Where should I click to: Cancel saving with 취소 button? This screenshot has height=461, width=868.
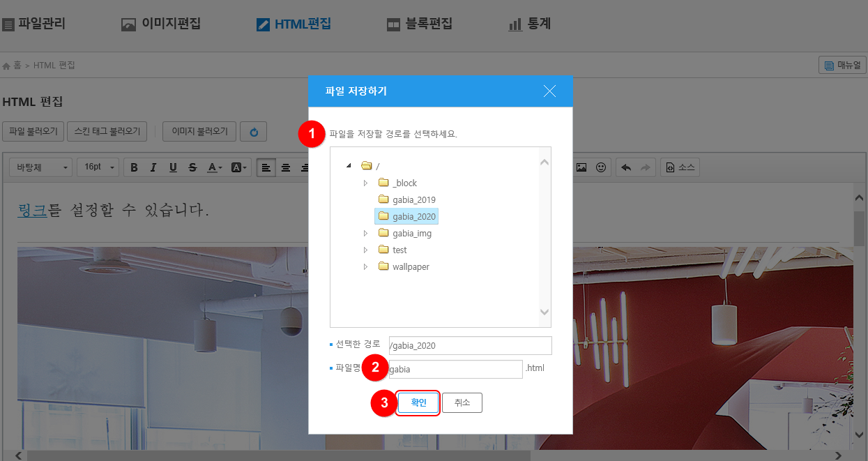point(462,403)
